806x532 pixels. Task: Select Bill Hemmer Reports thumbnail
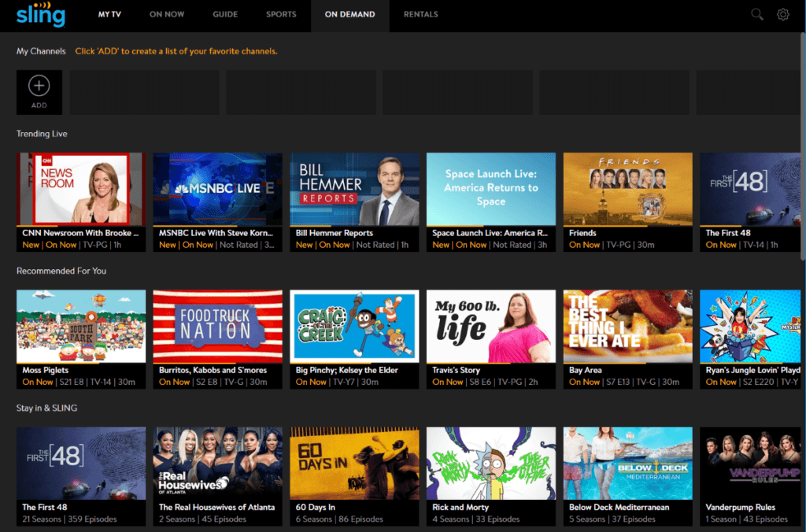point(354,189)
